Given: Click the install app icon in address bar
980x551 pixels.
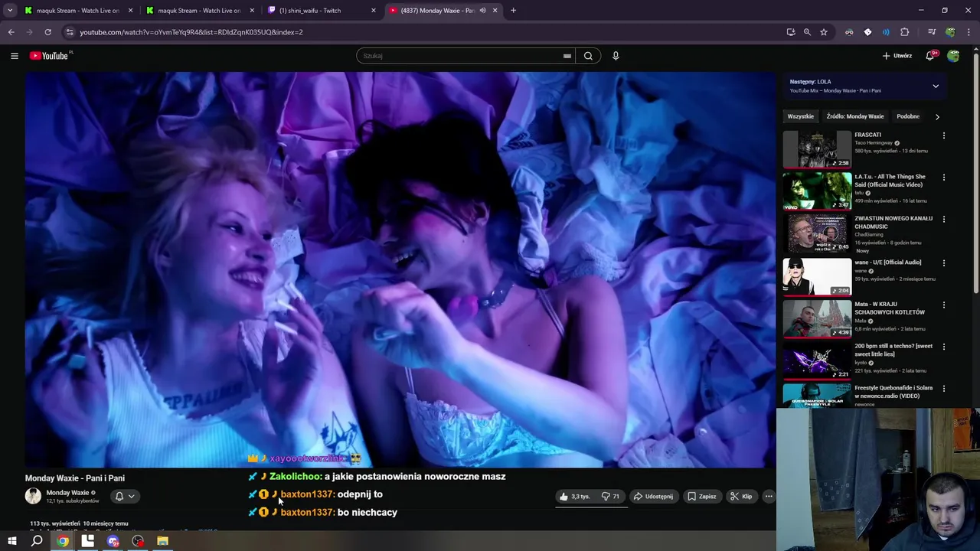Looking at the screenshot, I should (x=791, y=32).
